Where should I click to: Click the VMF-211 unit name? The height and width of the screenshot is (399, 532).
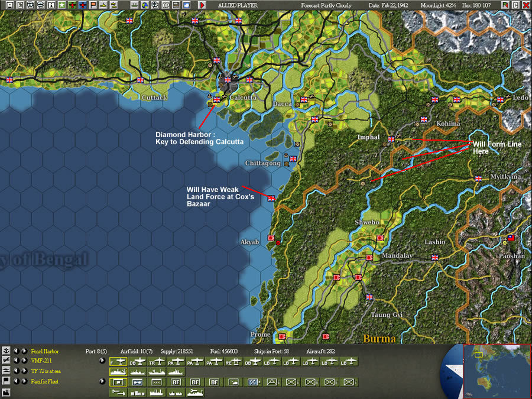click(x=41, y=361)
